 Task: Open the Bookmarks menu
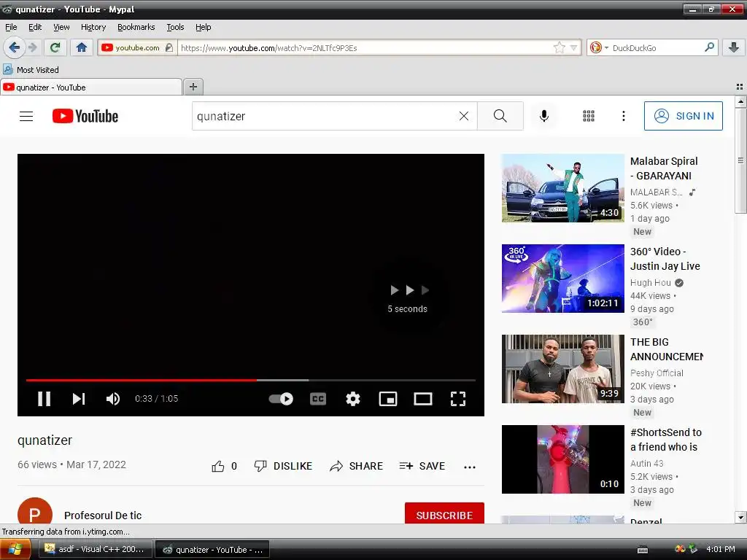coord(136,27)
